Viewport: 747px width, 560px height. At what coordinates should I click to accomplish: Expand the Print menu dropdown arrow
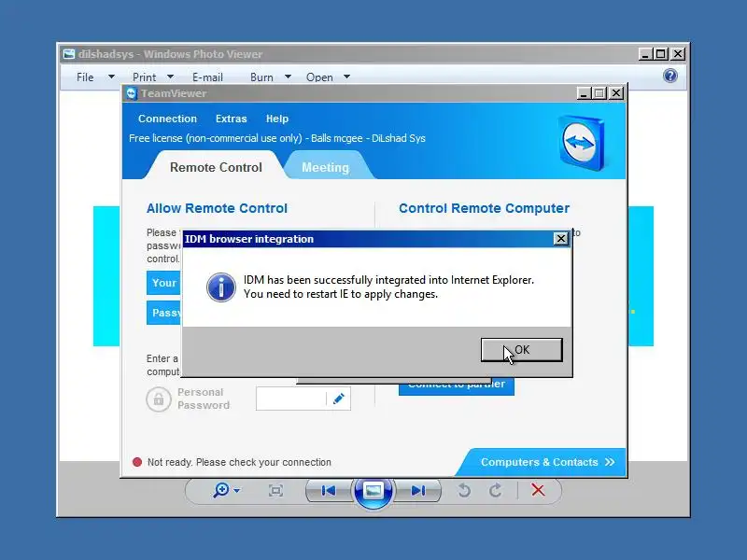pyautogui.click(x=171, y=77)
